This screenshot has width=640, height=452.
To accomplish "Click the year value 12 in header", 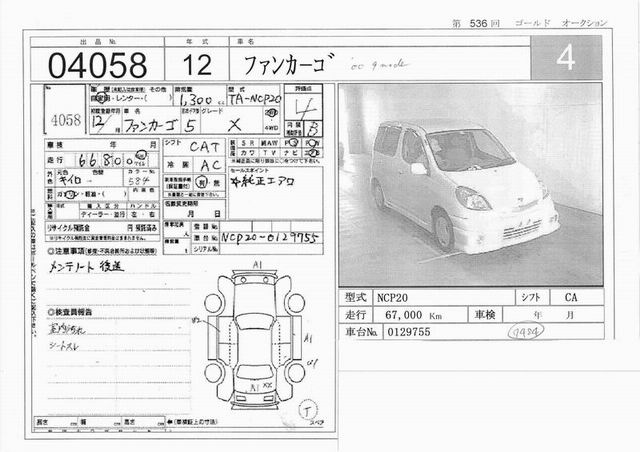I will click(x=197, y=65).
